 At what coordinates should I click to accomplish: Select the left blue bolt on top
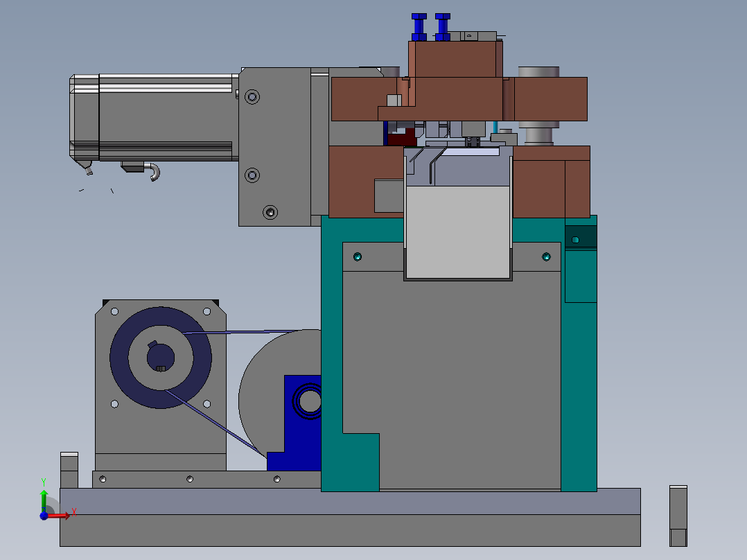419,27
